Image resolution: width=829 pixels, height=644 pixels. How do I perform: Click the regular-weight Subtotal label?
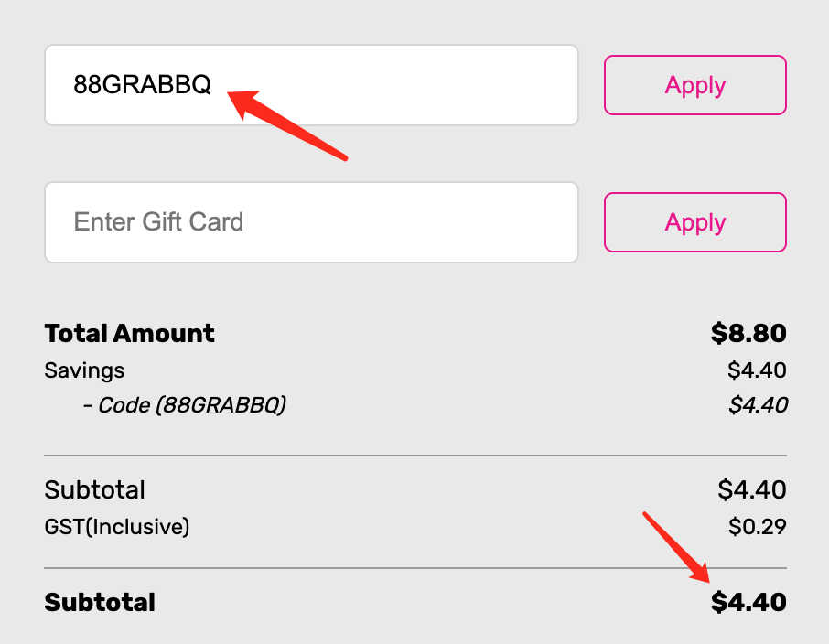click(94, 489)
